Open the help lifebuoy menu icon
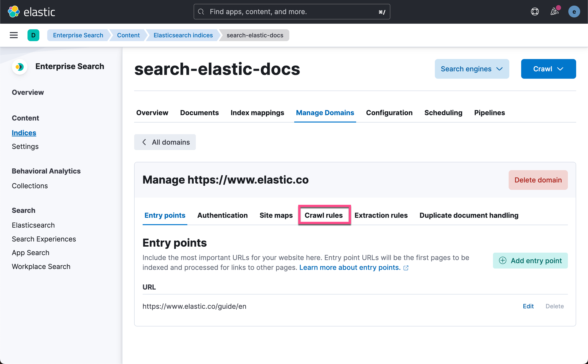This screenshot has height=364, width=588. 535,12
